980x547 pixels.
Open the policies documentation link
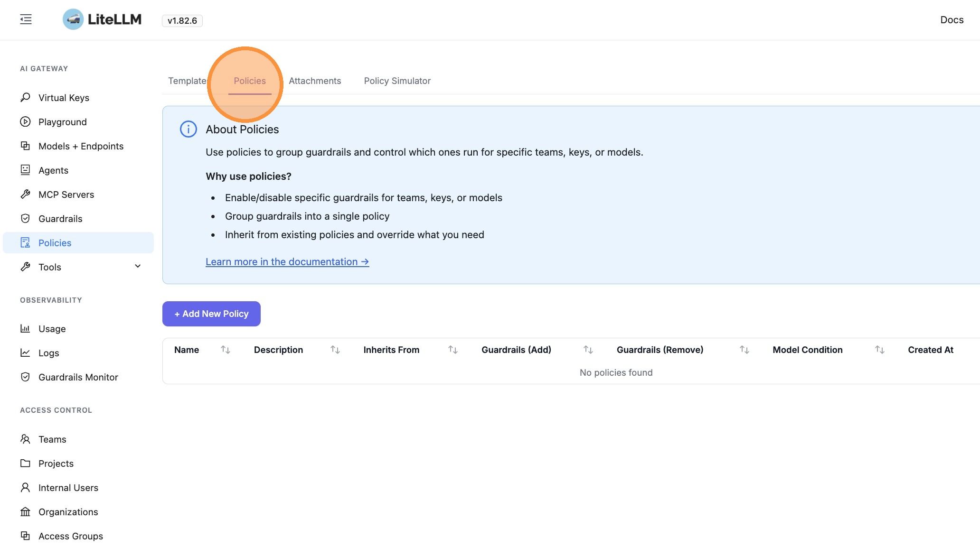point(287,261)
